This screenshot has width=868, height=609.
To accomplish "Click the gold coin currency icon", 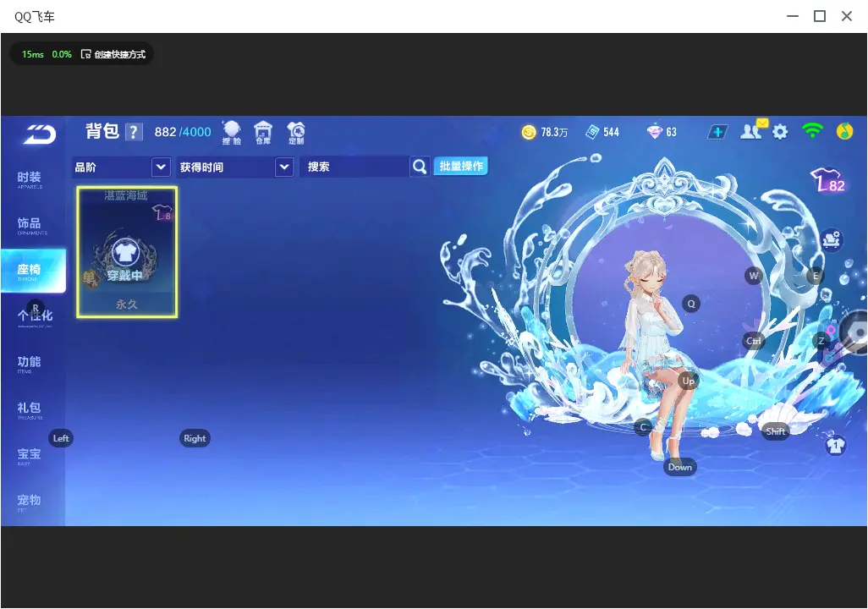I will 529,132.
